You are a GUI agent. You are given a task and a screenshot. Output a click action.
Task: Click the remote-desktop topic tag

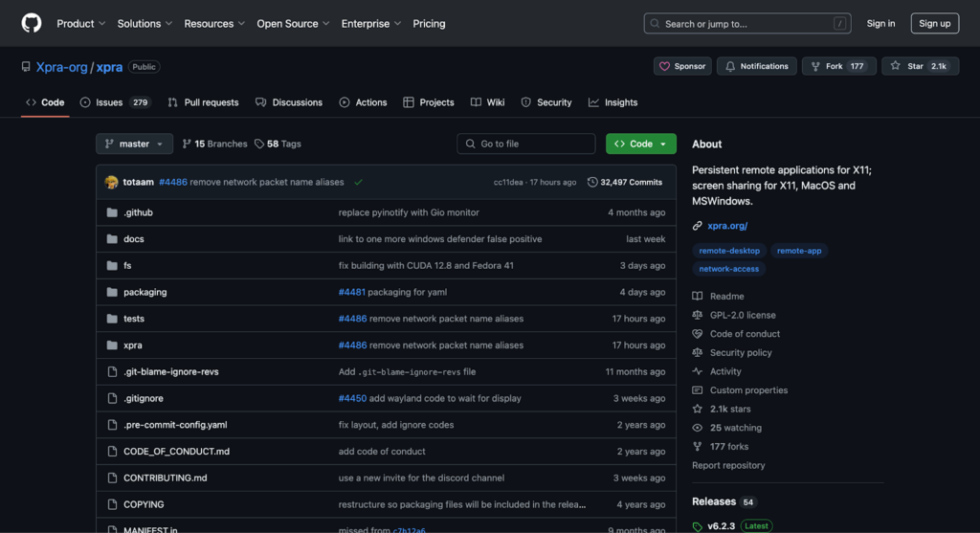pos(729,251)
